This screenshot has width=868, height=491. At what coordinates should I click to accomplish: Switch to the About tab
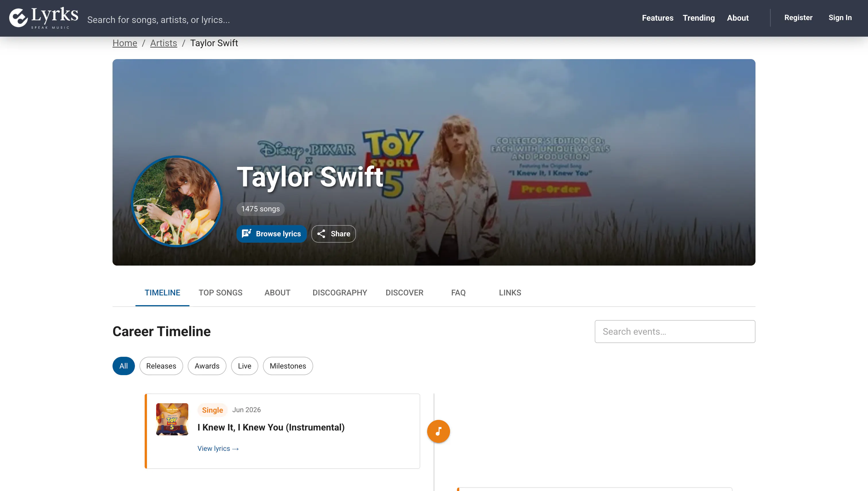(x=277, y=292)
